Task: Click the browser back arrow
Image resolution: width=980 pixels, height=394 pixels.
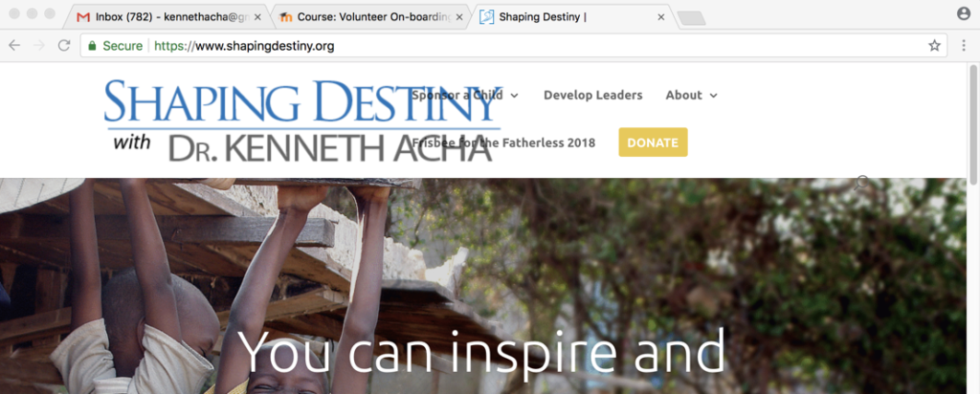Action: 14,46
